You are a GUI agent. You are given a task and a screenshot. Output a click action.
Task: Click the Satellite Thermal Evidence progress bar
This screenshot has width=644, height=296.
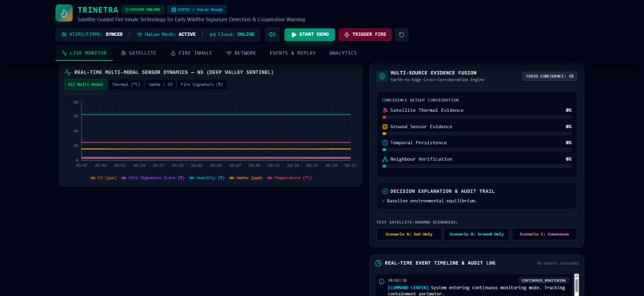pyautogui.click(x=476, y=118)
